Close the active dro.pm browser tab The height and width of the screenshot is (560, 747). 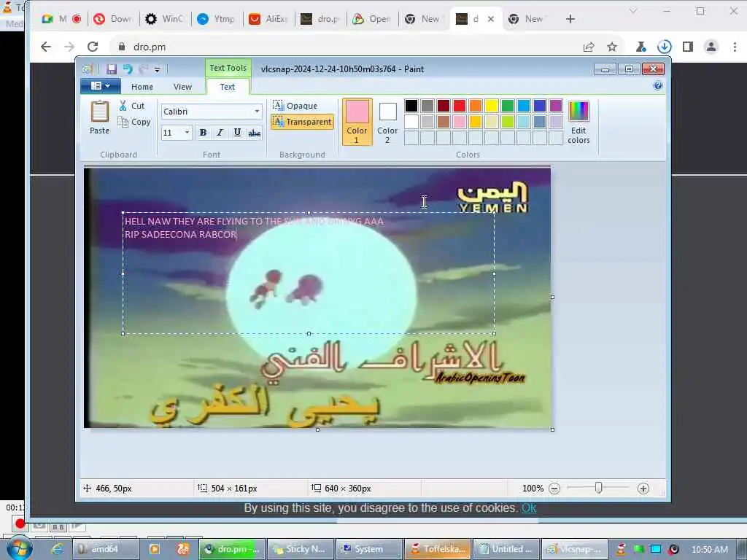491,19
